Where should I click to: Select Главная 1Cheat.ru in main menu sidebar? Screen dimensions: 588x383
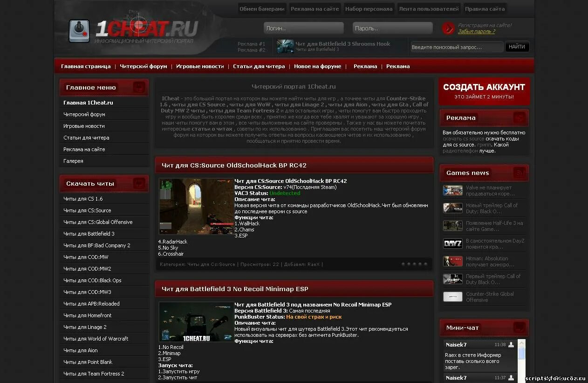[x=88, y=103]
